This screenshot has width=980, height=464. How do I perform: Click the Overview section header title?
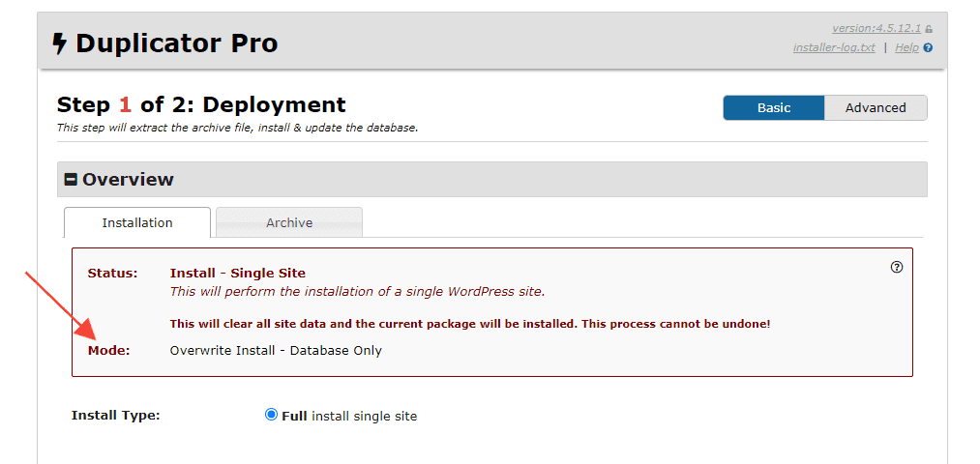(x=128, y=180)
